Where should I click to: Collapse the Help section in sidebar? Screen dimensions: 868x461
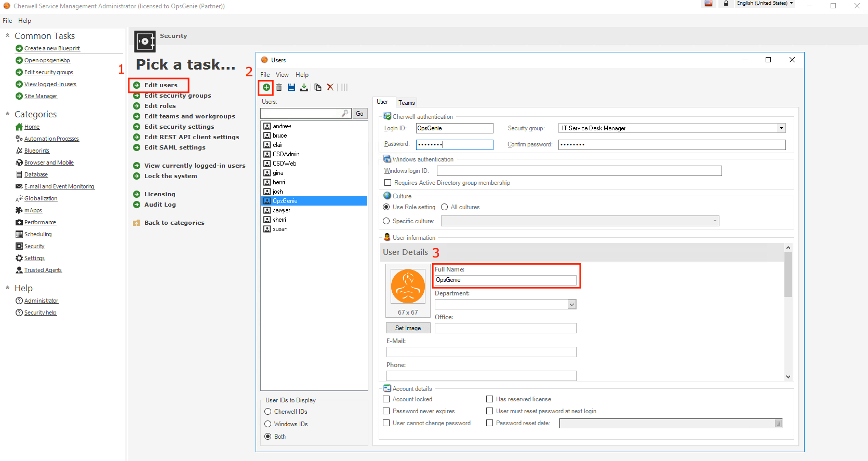tap(7, 288)
